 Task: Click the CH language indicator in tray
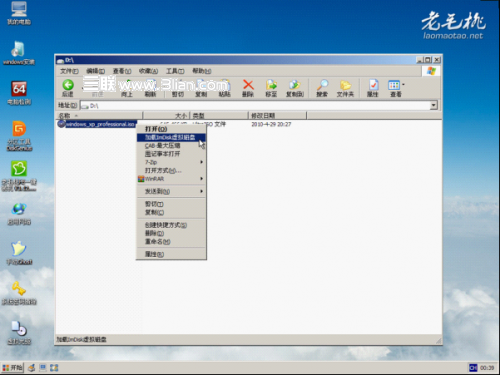point(473,368)
